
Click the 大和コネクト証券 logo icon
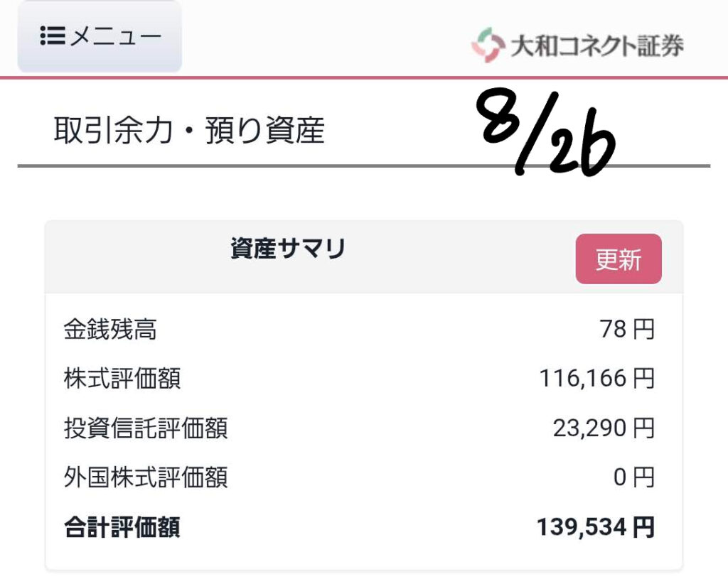point(488,45)
